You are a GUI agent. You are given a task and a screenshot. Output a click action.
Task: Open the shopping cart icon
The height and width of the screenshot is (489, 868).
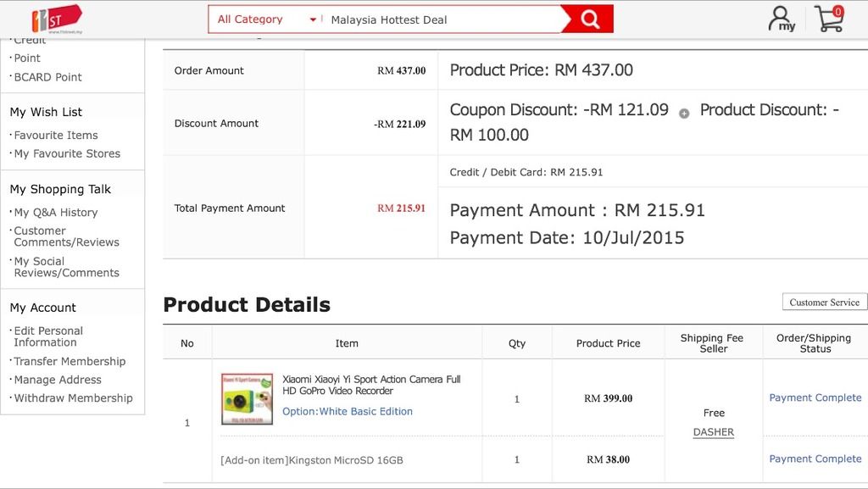(828, 19)
